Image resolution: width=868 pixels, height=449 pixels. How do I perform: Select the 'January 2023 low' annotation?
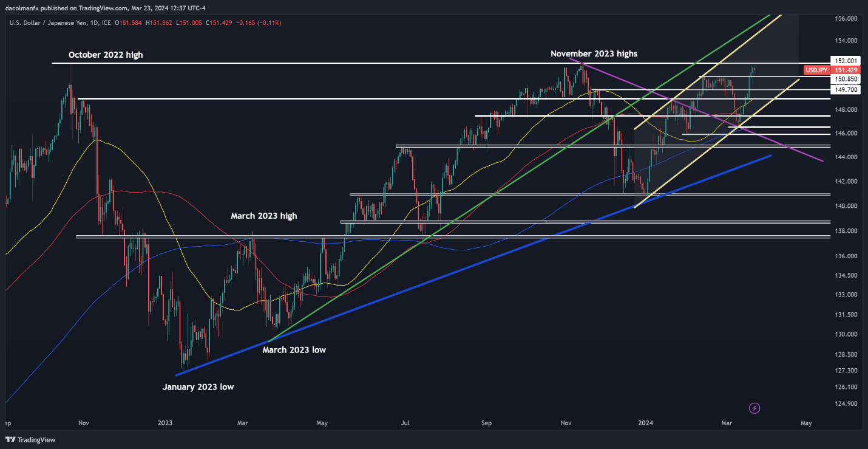point(198,386)
